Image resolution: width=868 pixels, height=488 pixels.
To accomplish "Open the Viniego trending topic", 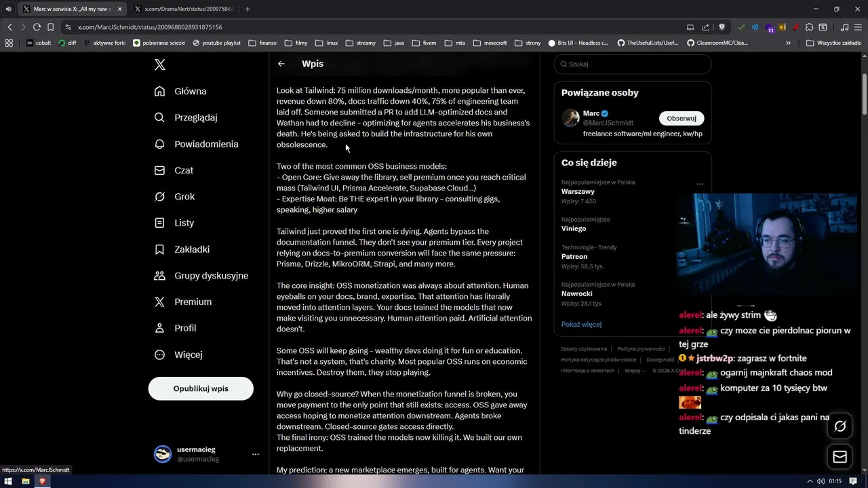I will tap(574, 229).
